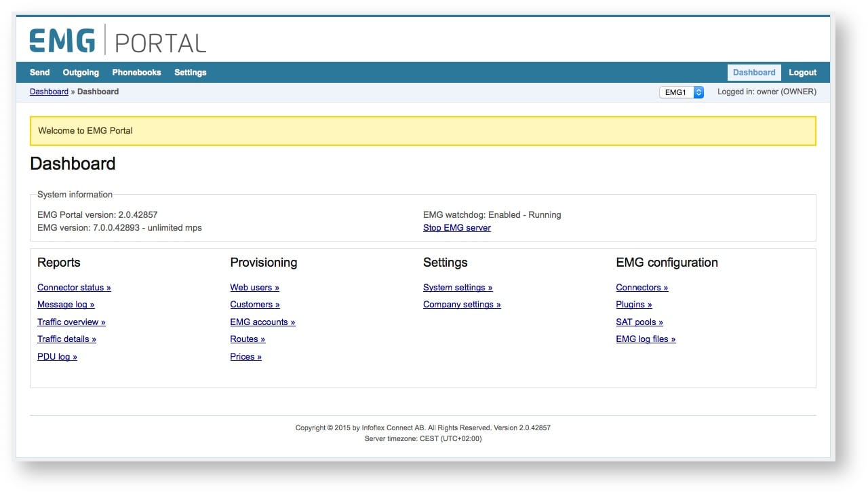Viewport: 868px width, 494px height.
Task: Open the PDU log
Action: click(x=57, y=356)
